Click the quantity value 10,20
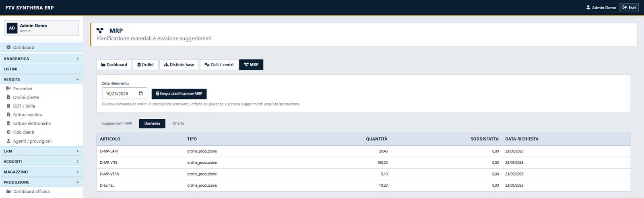 383,186
